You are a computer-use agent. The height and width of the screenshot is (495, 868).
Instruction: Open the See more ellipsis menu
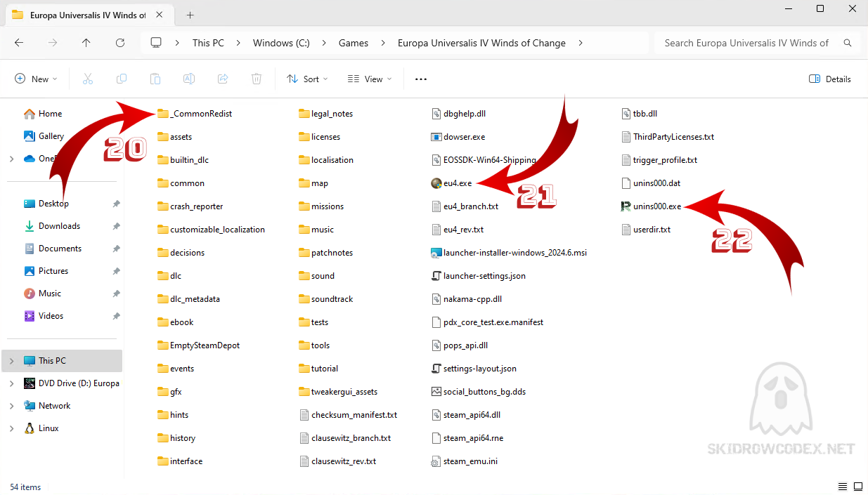coord(421,79)
